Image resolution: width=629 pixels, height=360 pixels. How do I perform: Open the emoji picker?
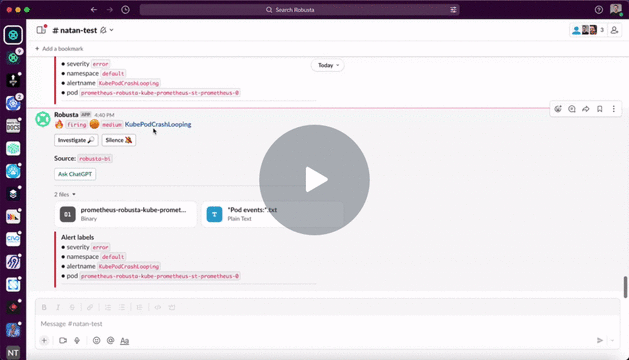(96, 341)
